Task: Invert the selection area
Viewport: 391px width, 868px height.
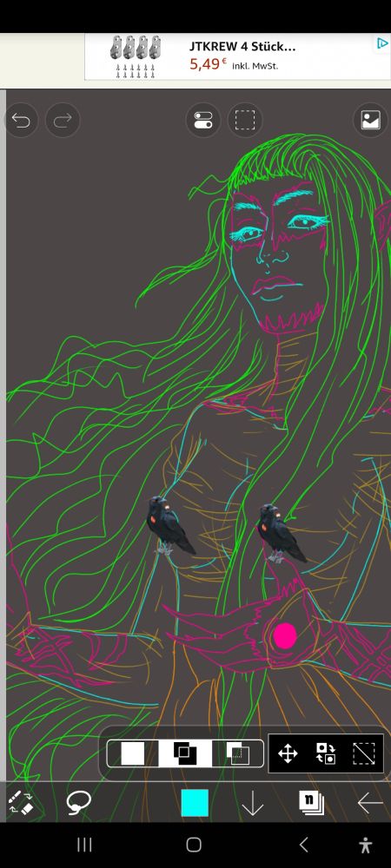Action: click(326, 753)
